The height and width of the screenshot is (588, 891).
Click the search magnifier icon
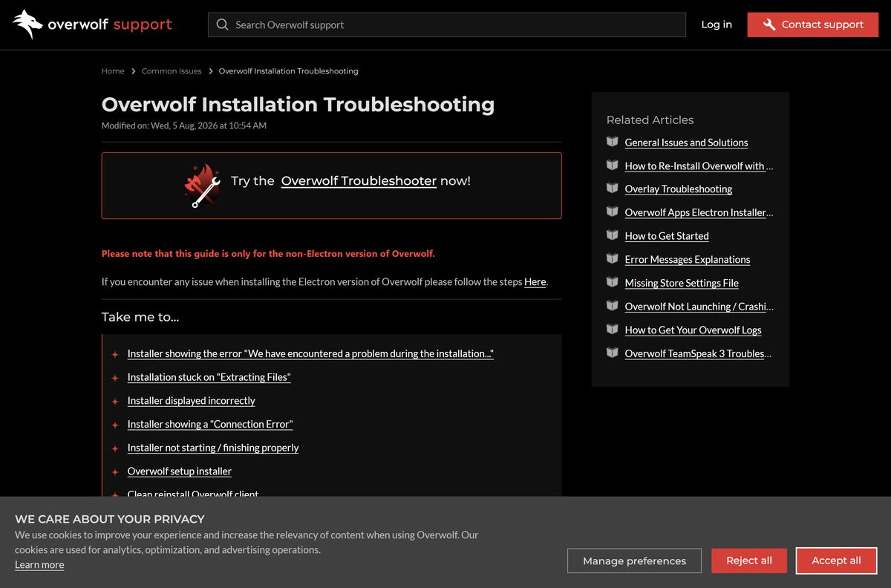click(222, 24)
